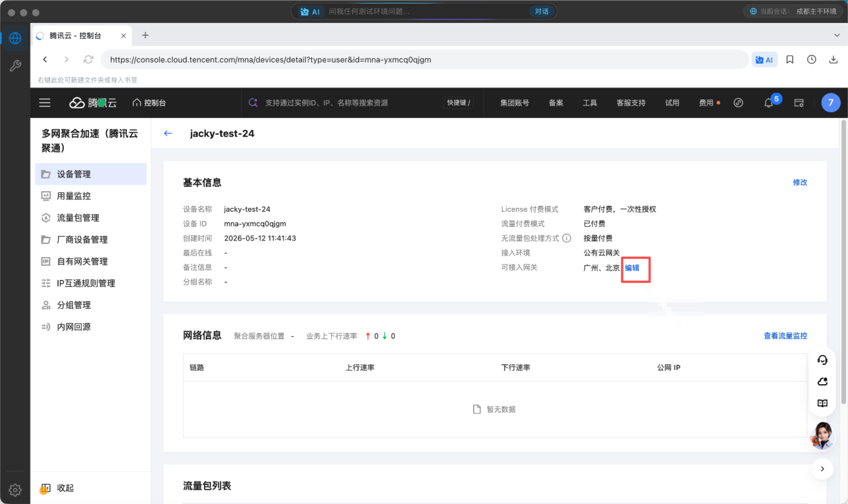
Task: Open downloads icon in browser toolbar
Action: [833, 59]
